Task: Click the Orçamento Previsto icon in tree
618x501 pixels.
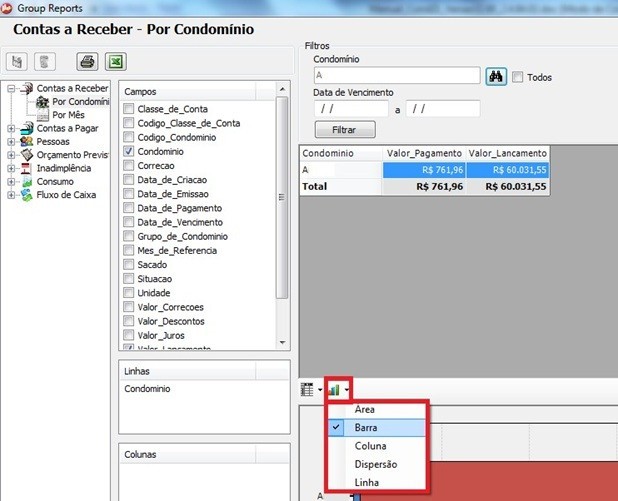Action: 27,155
